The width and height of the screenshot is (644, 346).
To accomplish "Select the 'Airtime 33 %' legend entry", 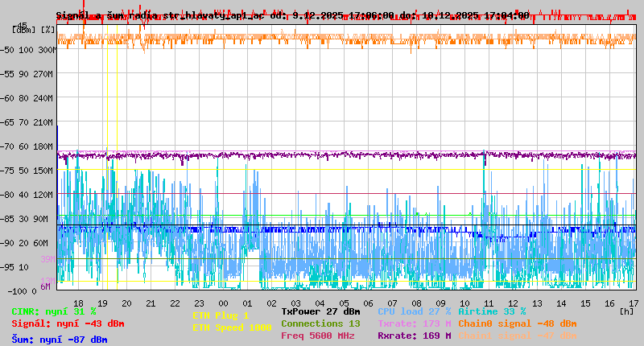I will 492,312.
